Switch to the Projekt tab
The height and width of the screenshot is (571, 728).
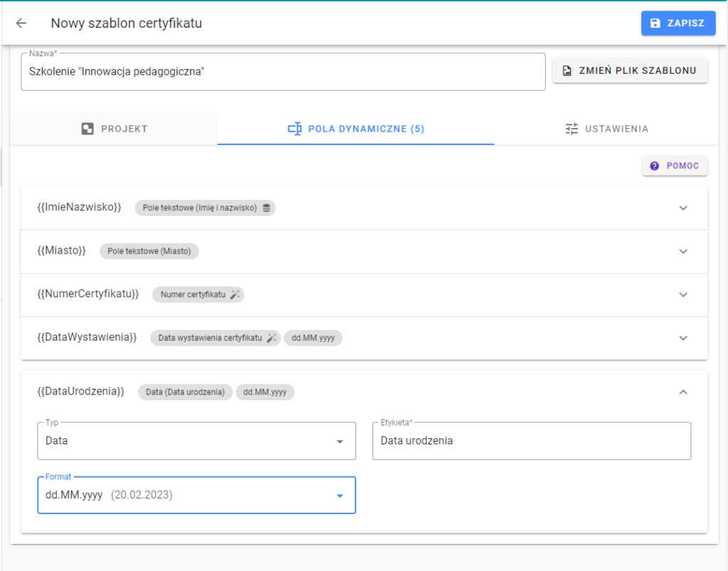[x=114, y=129]
